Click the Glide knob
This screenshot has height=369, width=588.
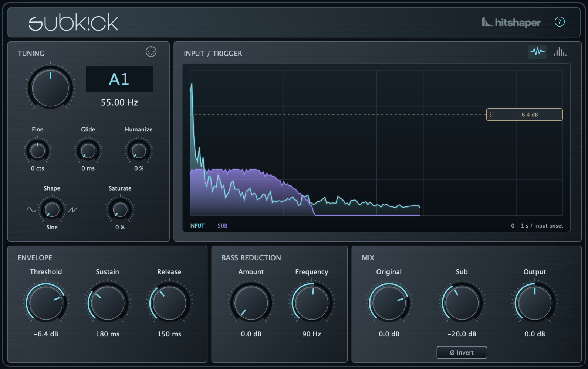click(x=88, y=151)
